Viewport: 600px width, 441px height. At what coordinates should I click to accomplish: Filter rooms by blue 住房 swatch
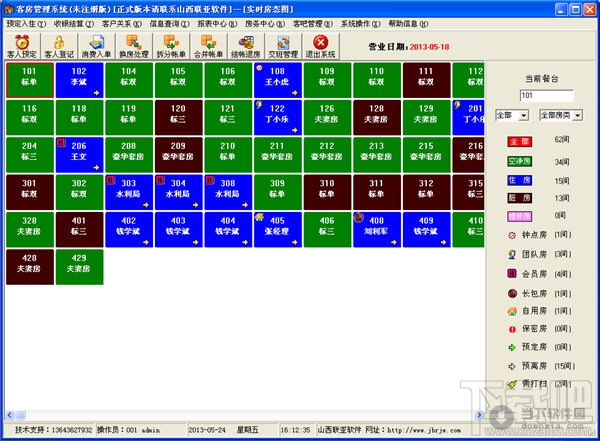click(x=520, y=180)
